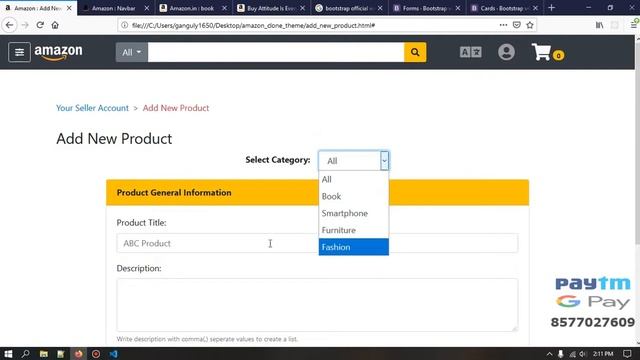Click the page vertical scrollbar
This screenshot has height=360, width=640.
coord(637,142)
